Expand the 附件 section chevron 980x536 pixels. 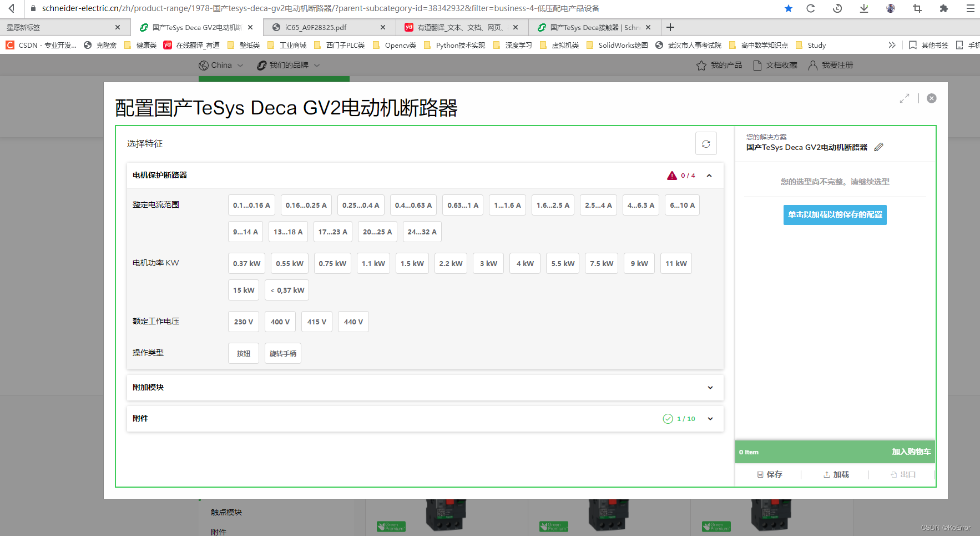click(710, 419)
